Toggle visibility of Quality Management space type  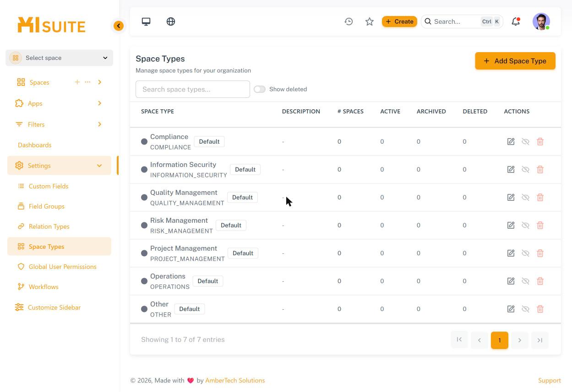[525, 198]
